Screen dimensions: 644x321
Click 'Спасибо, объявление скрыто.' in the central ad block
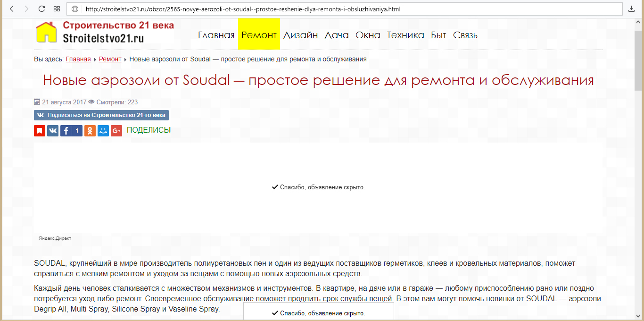point(318,187)
